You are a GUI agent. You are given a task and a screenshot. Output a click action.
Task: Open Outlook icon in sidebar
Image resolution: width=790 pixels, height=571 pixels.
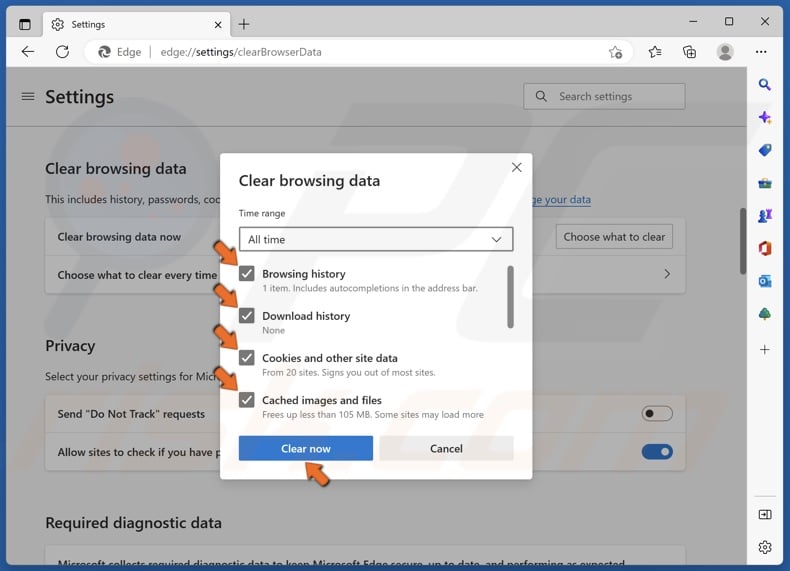[x=765, y=281]
